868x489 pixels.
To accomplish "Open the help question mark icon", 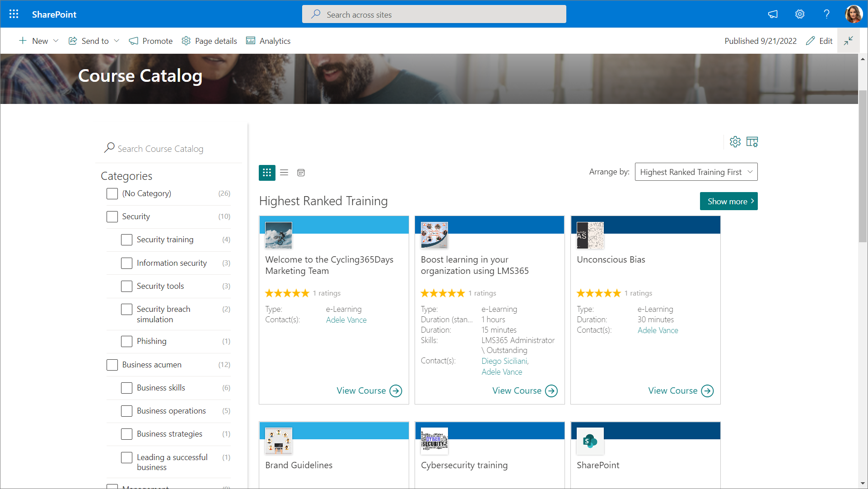I will pyautogui.click(x=826, y=14).
